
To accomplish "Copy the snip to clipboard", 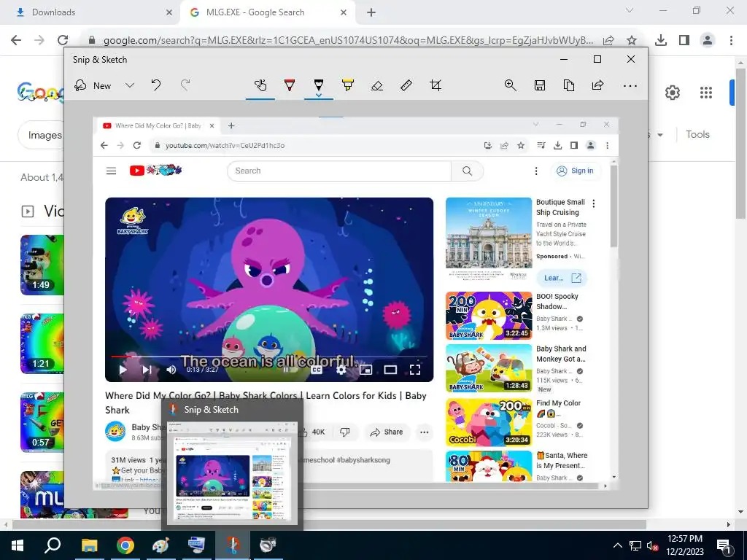I will (569, 86).
